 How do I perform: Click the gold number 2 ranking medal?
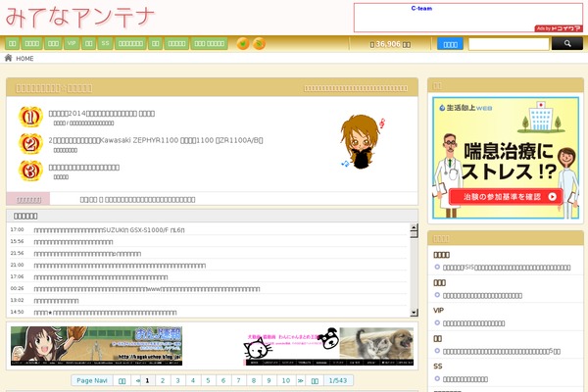coord(30,144)
